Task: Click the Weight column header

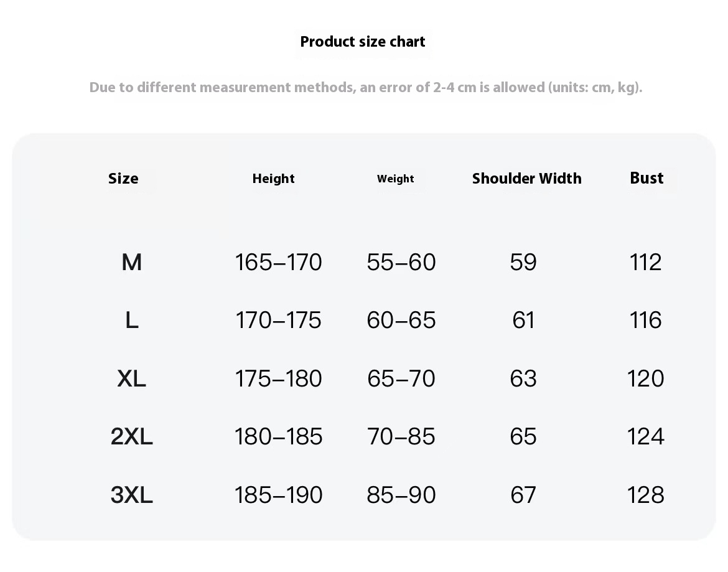Action: (x=396, y=179)
